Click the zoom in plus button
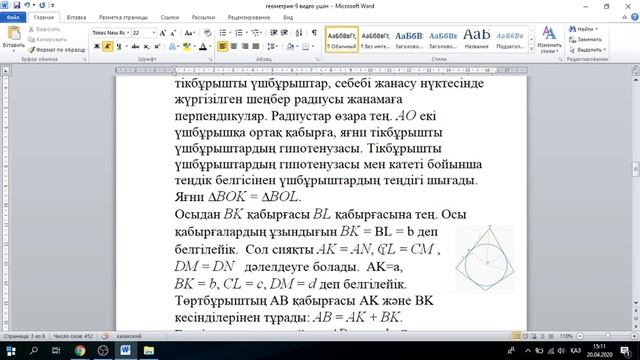The width and height of the screenshot is (640, 360). tap(634, 336)
